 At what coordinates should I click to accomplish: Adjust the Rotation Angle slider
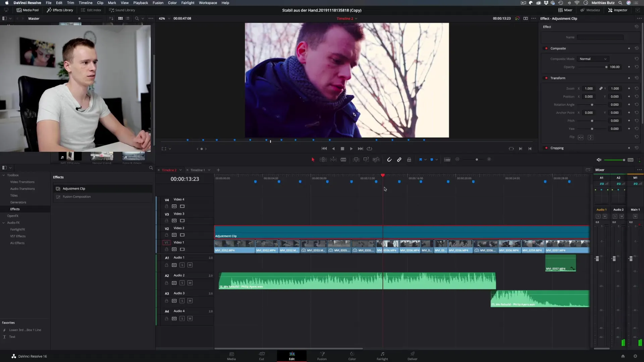pos(592,105)
